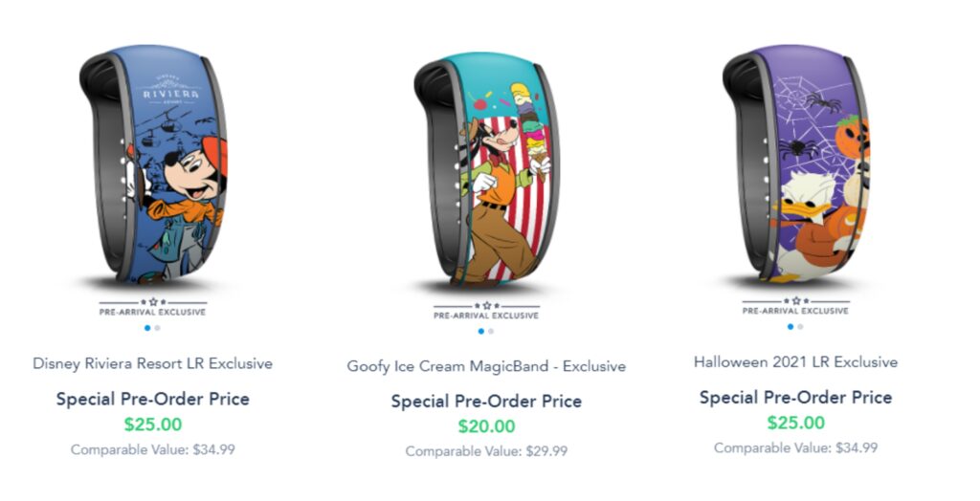Select second image dot under Riviera MagicBand

tap(158, 328)
